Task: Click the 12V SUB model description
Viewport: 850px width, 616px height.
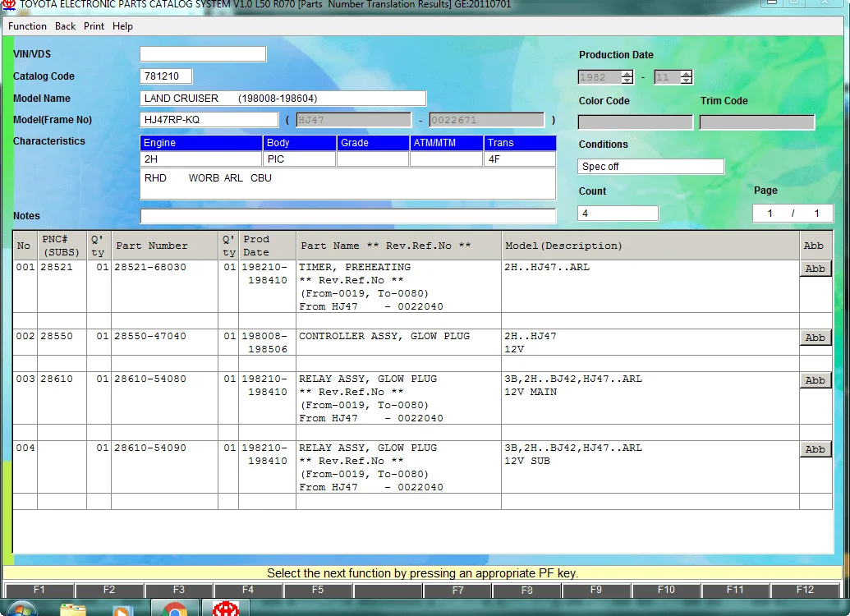Action: (527, 461)
